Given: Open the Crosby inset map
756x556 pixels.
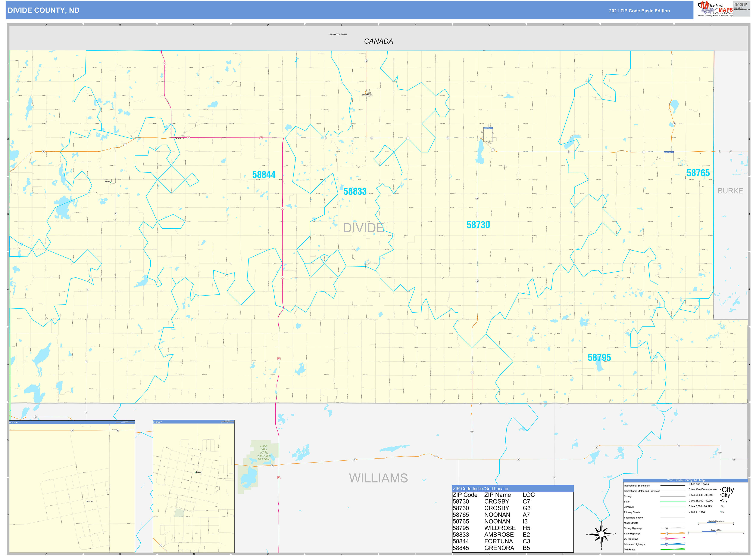Looking at the screenshot, I should 194,486.
